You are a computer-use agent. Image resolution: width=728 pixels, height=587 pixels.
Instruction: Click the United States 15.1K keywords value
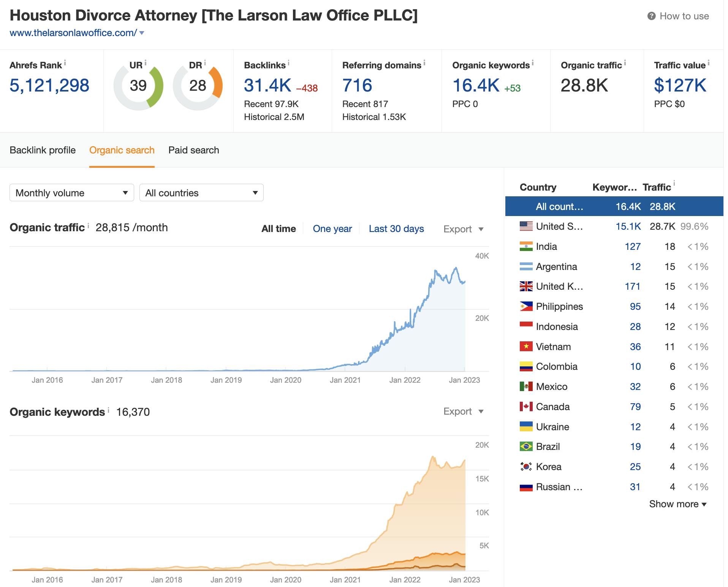tap(628, 226)
